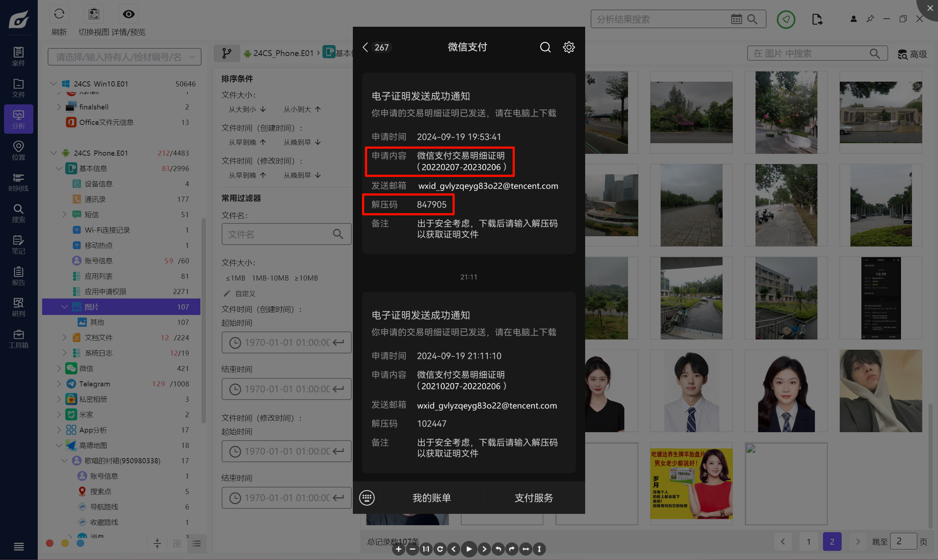Screen dimensions: 938x560
Task: Expand the 文档文件 tree node
Action: click(x=64, y=337)
